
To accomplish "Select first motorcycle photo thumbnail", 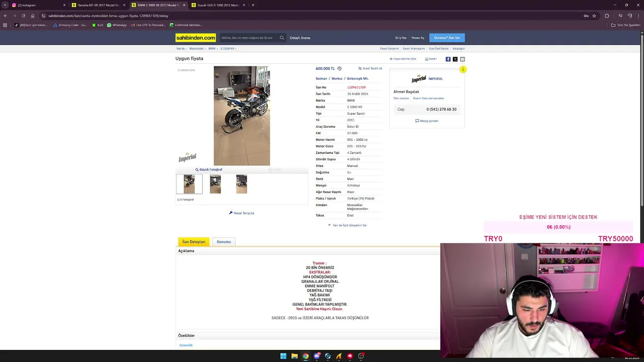I will 189,184.
